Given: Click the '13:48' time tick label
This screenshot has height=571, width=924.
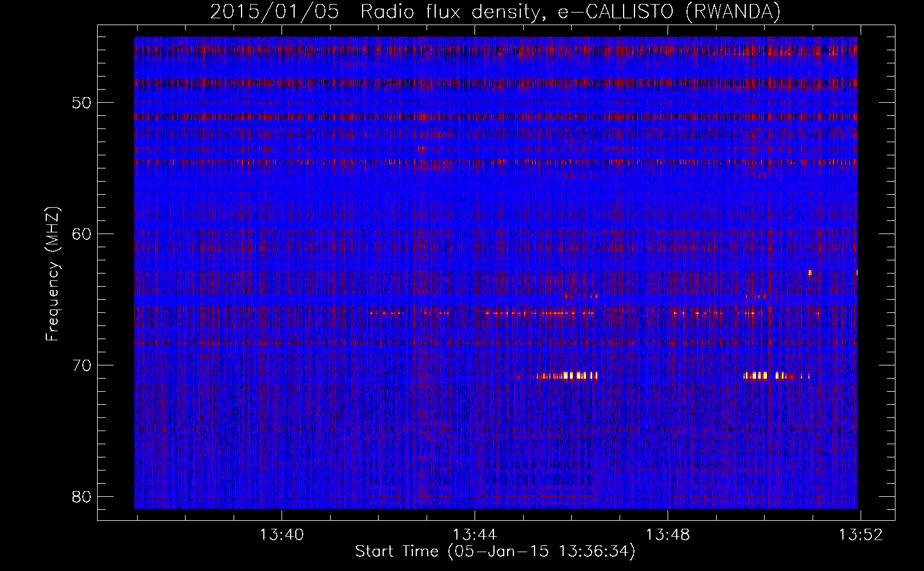Looking at the screenshot, I should tap(668, 534).
